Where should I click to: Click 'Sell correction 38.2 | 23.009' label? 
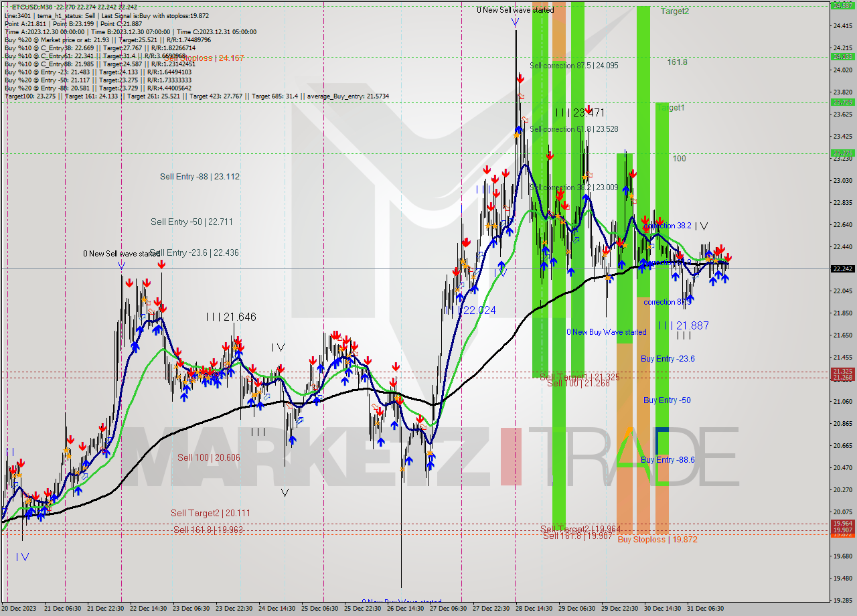574,187
